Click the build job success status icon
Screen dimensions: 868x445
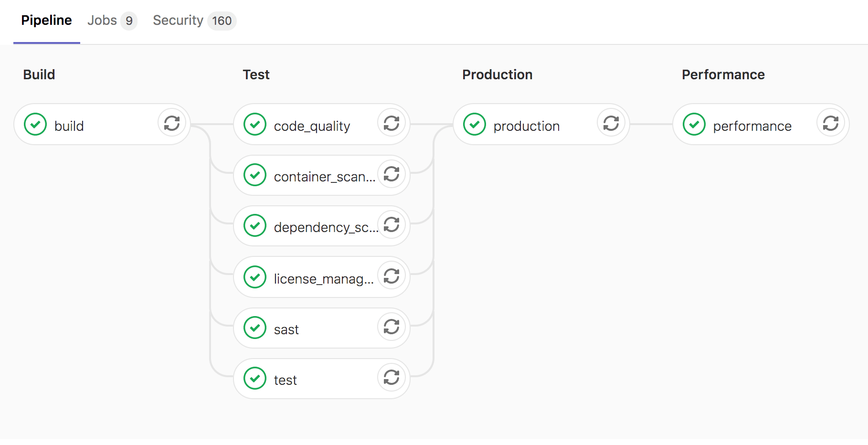[35, 124]
